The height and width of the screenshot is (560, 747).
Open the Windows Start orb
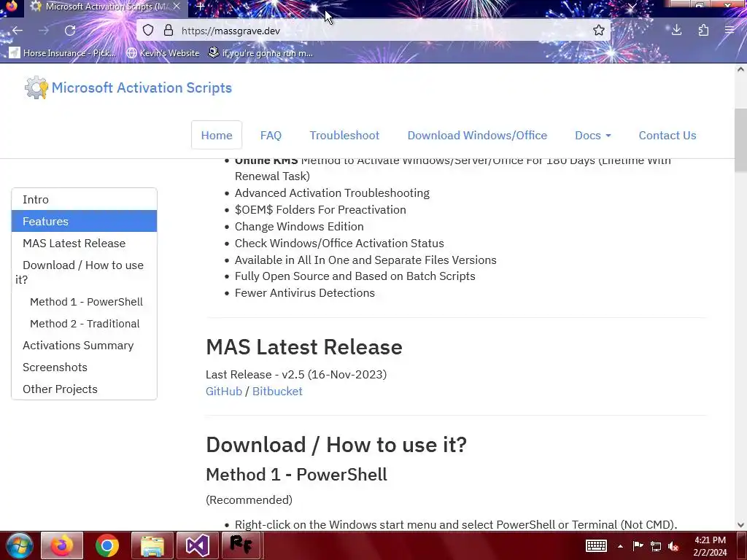[x=19, y=545]
